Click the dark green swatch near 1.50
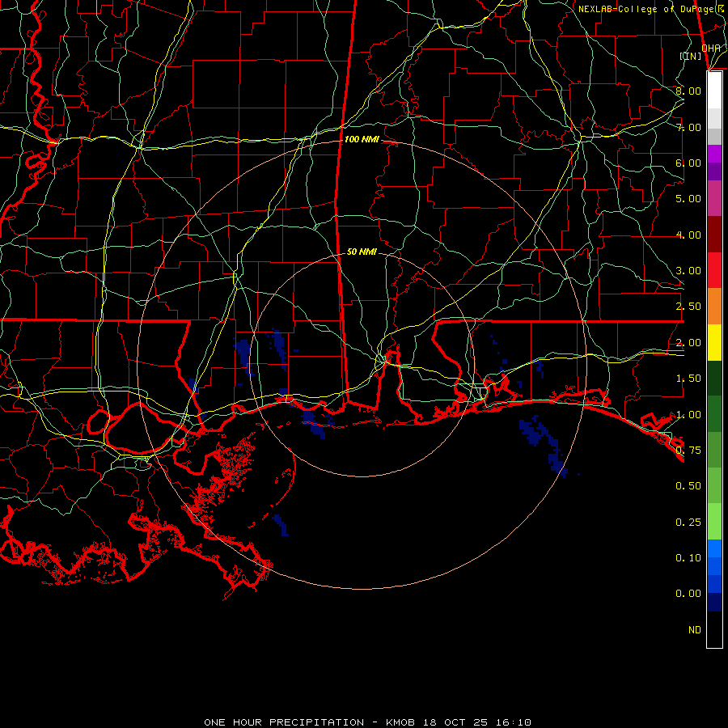This screenshot has height=728, width=728. [x=714, y=378]
